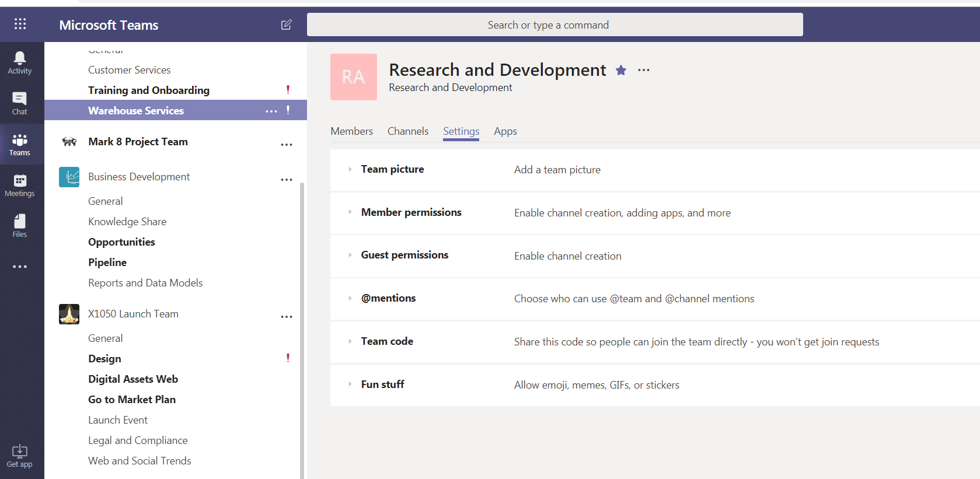This screenshot has height=479, width=980.
Task: Open the Launch Event channel
Action: 118,420
